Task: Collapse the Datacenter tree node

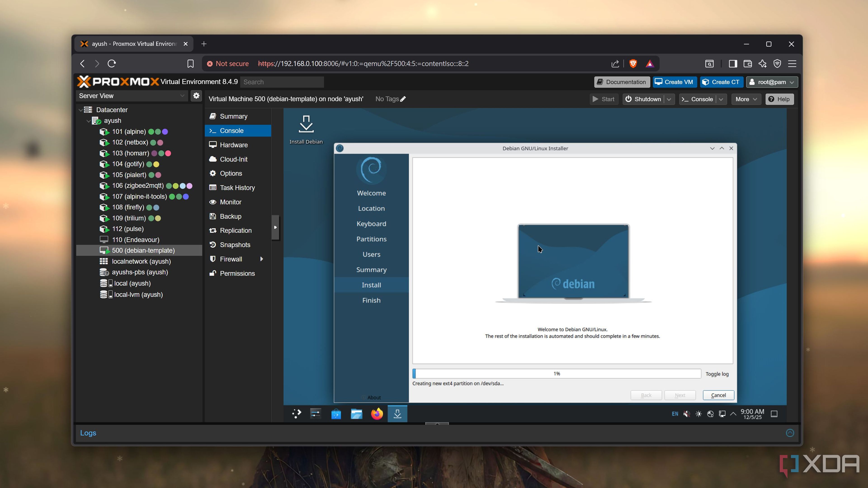Action: tap(80, 110)
